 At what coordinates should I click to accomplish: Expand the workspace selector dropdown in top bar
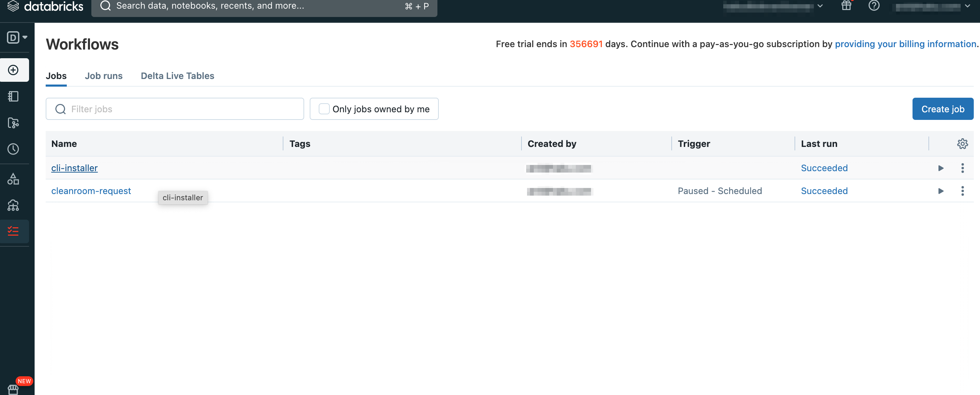[x=820, y=6]
